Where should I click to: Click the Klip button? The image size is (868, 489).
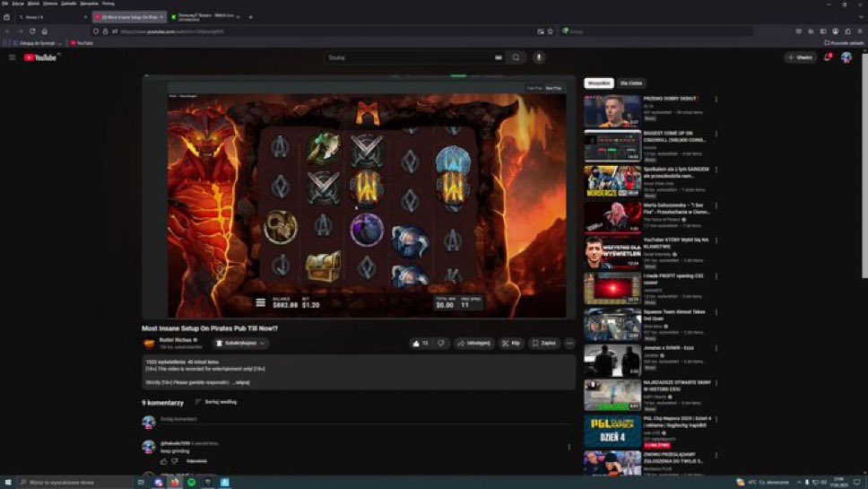coord(511,344)
